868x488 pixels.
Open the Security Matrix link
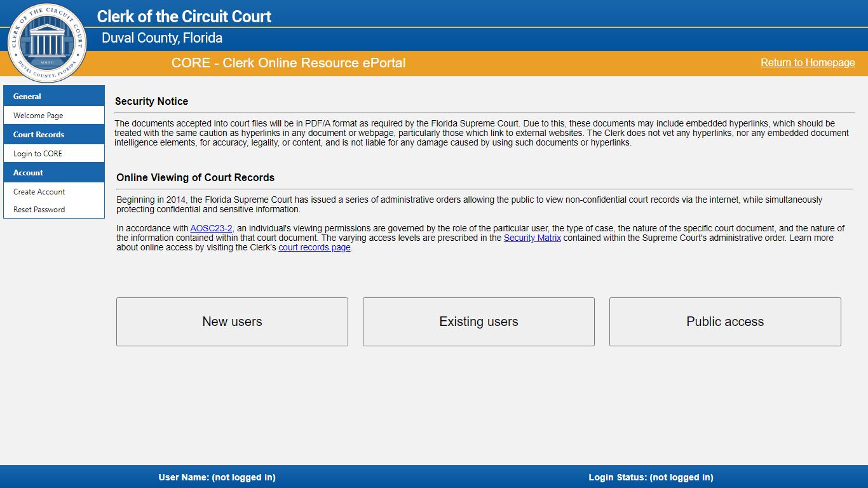(532, 238)
